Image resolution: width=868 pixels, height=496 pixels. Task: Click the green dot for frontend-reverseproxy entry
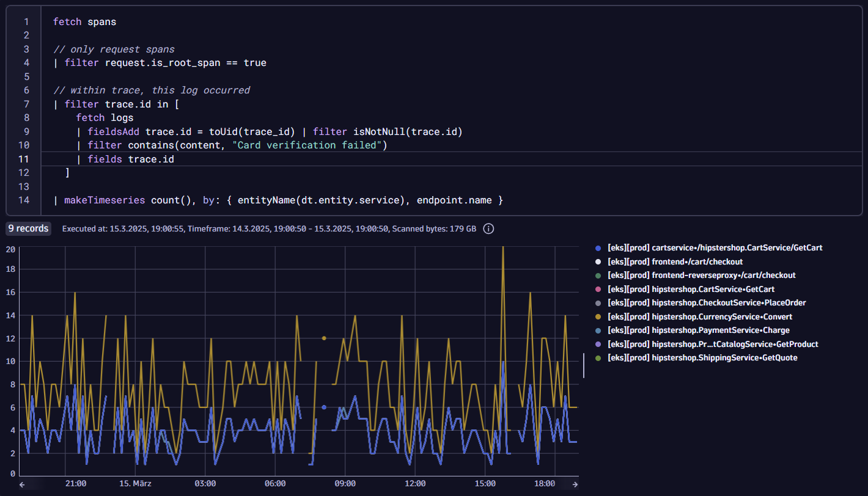[598, 275]
